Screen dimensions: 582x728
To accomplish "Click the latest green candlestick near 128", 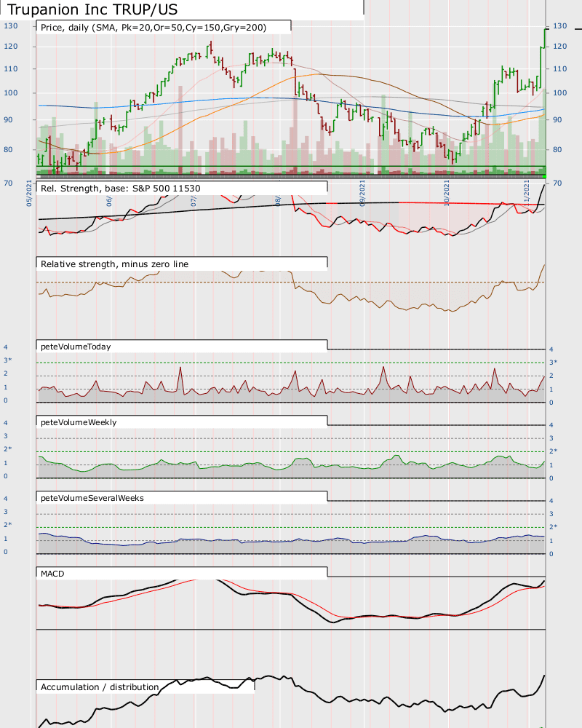I will click(545, 38).
